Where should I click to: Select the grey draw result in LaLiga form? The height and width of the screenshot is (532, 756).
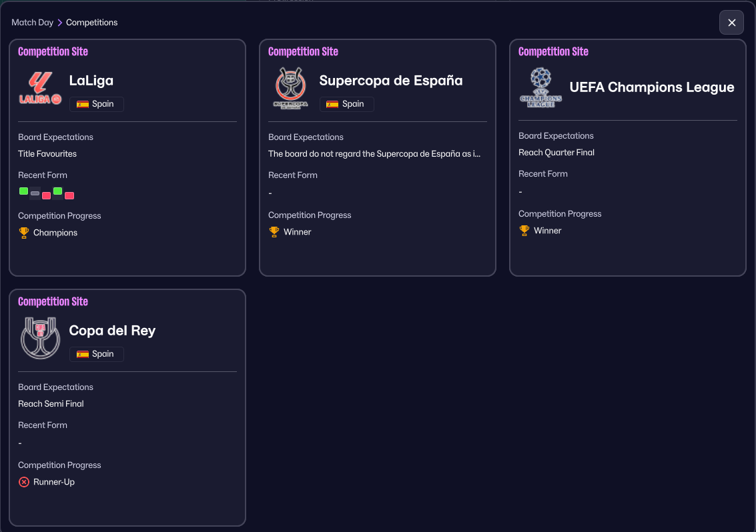point(35,193)
